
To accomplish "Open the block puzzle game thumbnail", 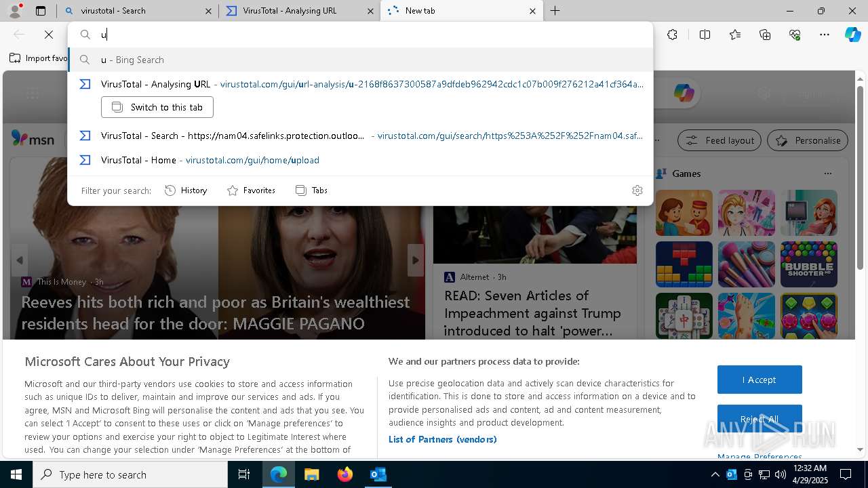I will [684, 264].
